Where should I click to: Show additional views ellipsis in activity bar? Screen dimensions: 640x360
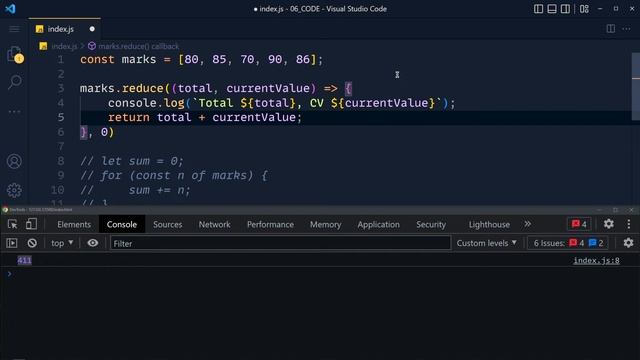[x=14, y=111]
